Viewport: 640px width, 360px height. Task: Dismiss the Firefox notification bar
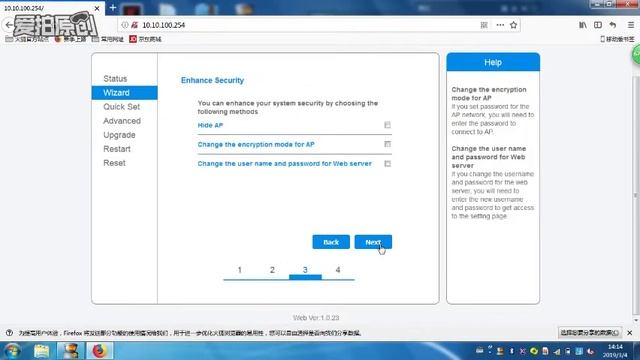tap(630, 333)
